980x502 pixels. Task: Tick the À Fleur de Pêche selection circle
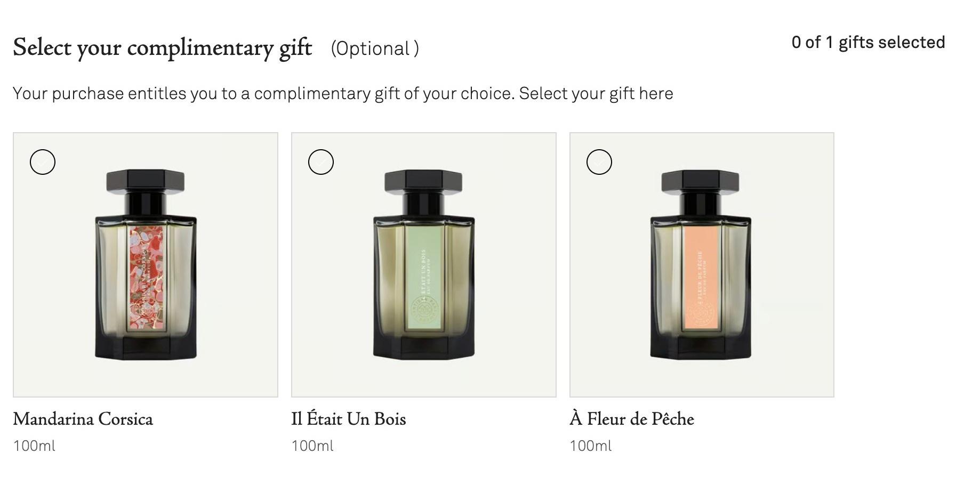point(599,162)
